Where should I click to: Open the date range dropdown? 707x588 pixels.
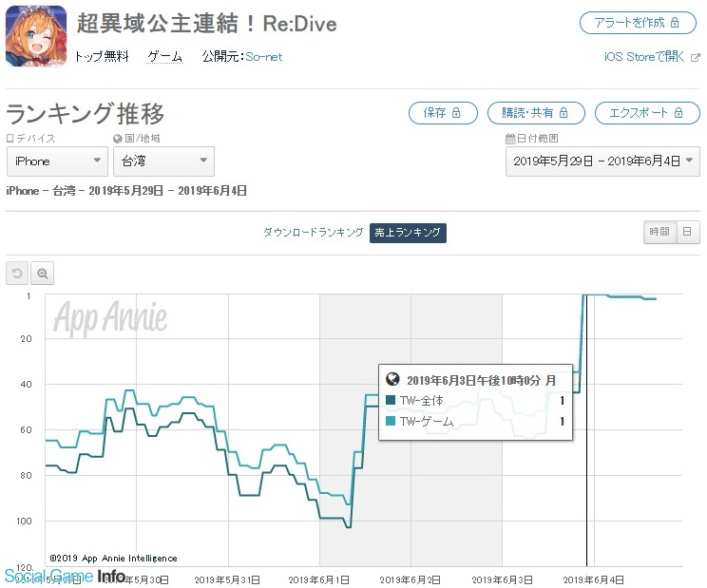[602, 161]
